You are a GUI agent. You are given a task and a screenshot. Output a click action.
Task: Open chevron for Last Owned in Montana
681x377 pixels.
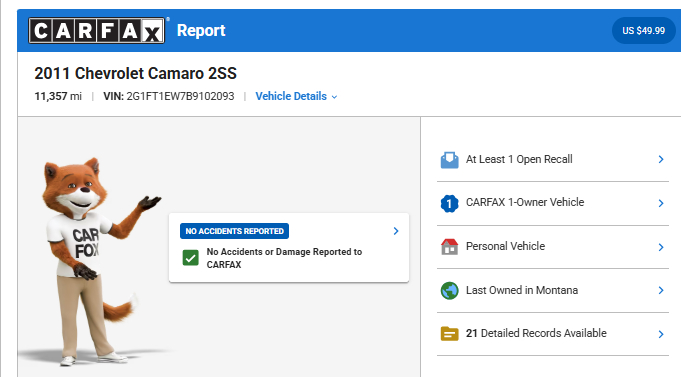(661, 290)
